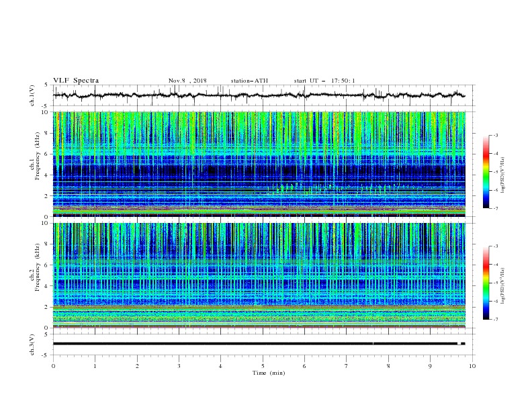Screen dimensions: 532x411
Task: Click the "ch.3(V)" axis label
Action: 32,345
